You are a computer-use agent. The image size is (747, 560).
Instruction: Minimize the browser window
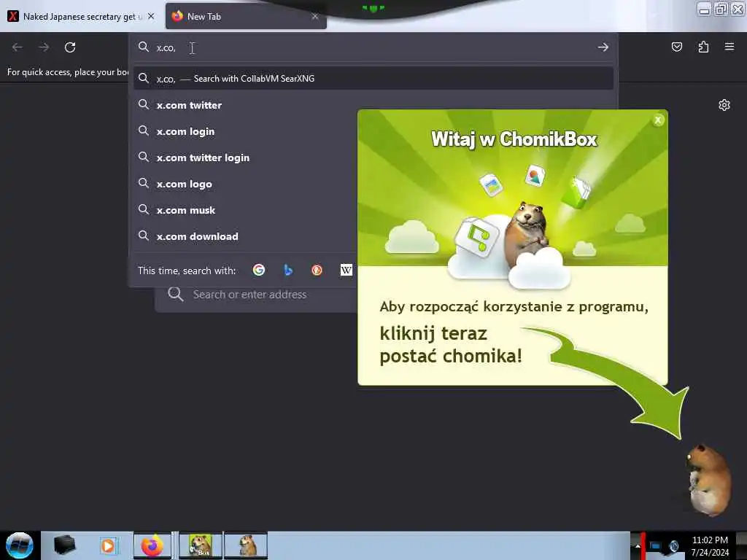click(x=704, y=9)
